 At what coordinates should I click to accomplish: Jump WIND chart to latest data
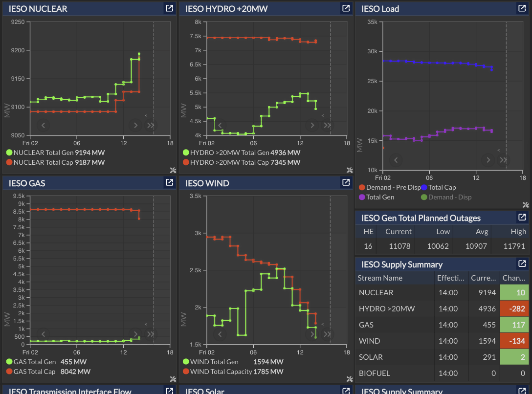(328, 334)
